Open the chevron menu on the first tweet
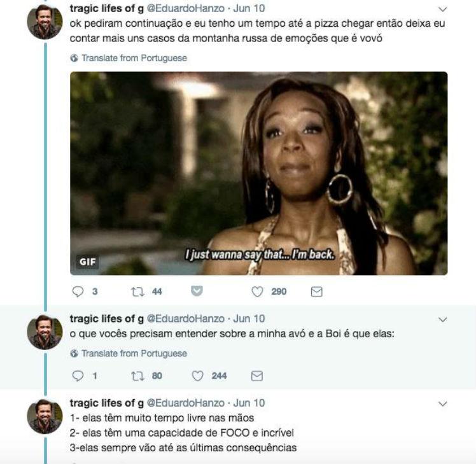 point(443,9)
